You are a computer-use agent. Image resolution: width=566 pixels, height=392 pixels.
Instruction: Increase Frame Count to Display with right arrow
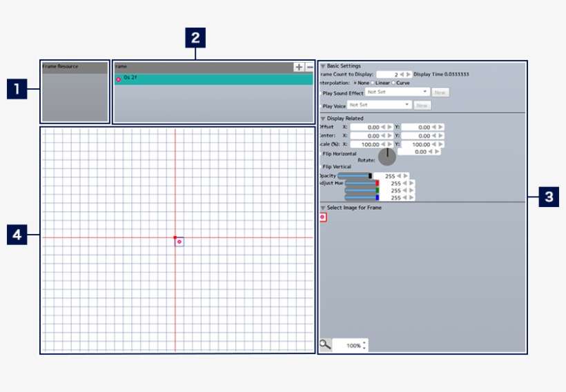pos(409,75)
